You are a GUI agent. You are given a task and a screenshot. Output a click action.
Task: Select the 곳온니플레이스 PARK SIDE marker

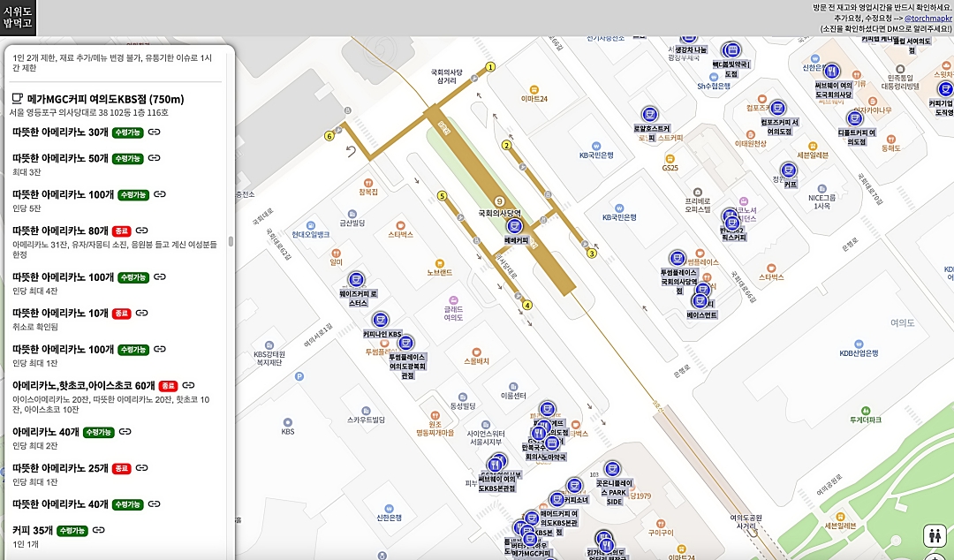pos(612,469)
